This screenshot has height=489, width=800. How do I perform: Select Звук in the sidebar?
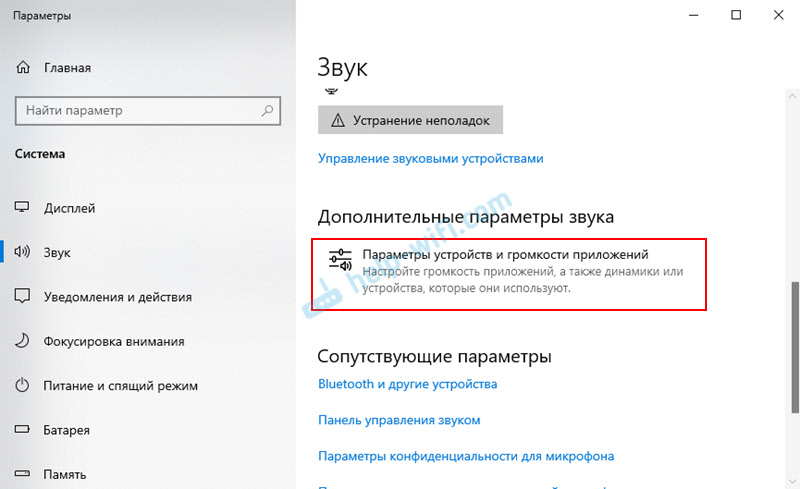[57, 253]
